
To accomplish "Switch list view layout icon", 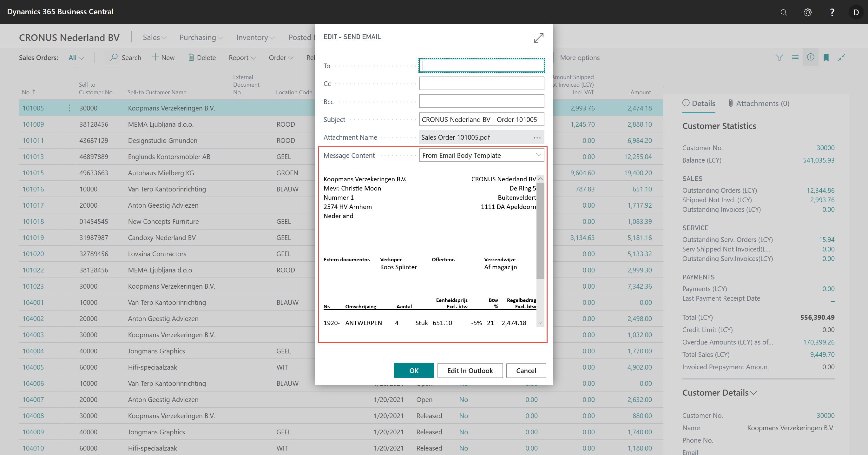I will 795,57.
